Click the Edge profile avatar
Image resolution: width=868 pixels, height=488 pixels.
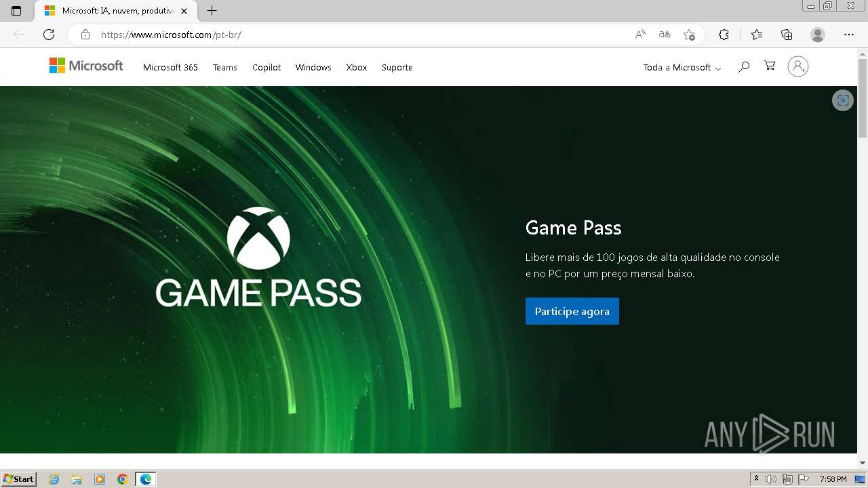(x=818, y=35)
